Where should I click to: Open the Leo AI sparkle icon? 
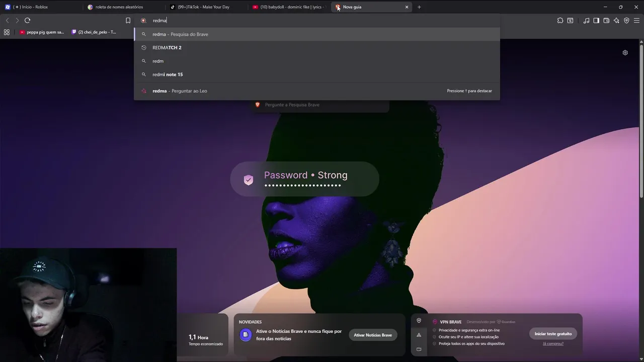point(616,21)
